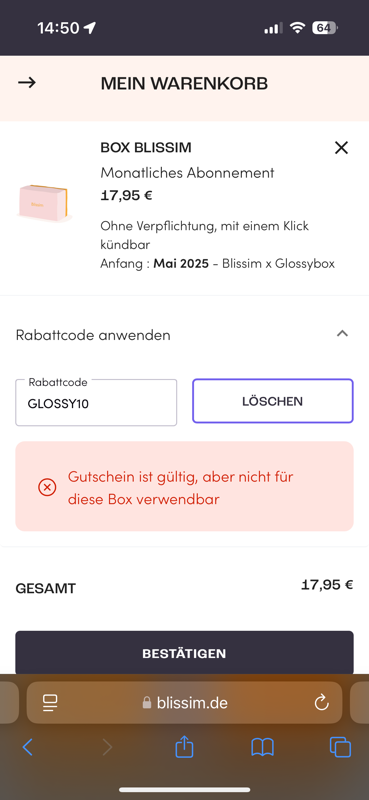This screenshot has height=800, width=369.
Task: Remove Box Blissim with the X icon
Action: pyautogui.click(x=341, y=148)
